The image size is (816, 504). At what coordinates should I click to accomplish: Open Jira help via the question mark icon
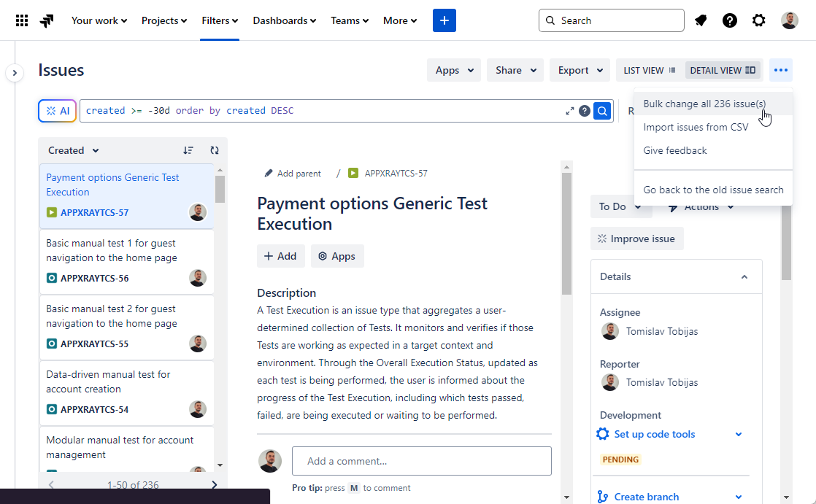pos(730,20)
